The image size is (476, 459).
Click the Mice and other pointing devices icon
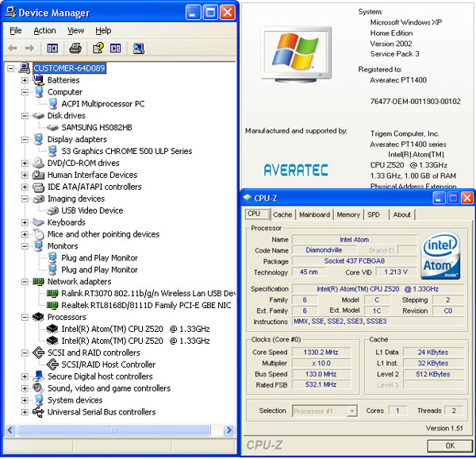pyautogui.click(x=39, y=234)
